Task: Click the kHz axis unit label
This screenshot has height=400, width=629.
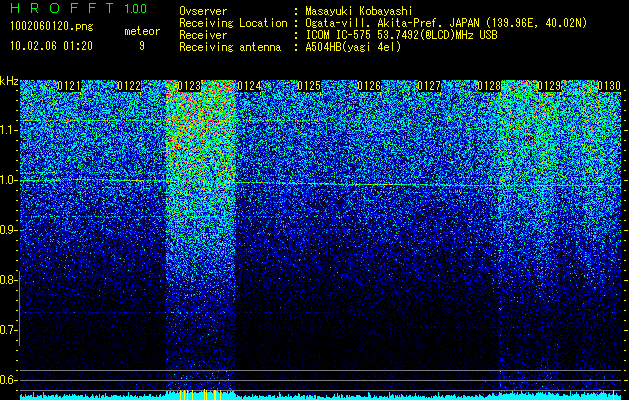Action: click(x=9, y=81)
